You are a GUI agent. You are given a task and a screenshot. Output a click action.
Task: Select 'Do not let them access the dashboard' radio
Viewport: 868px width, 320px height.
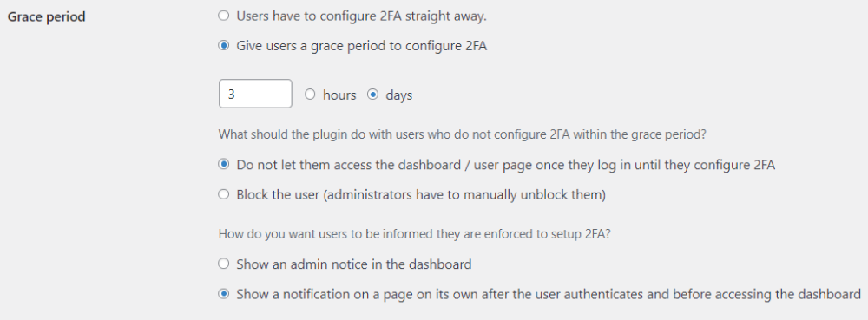pyautogui.click(x=224, y=164)
